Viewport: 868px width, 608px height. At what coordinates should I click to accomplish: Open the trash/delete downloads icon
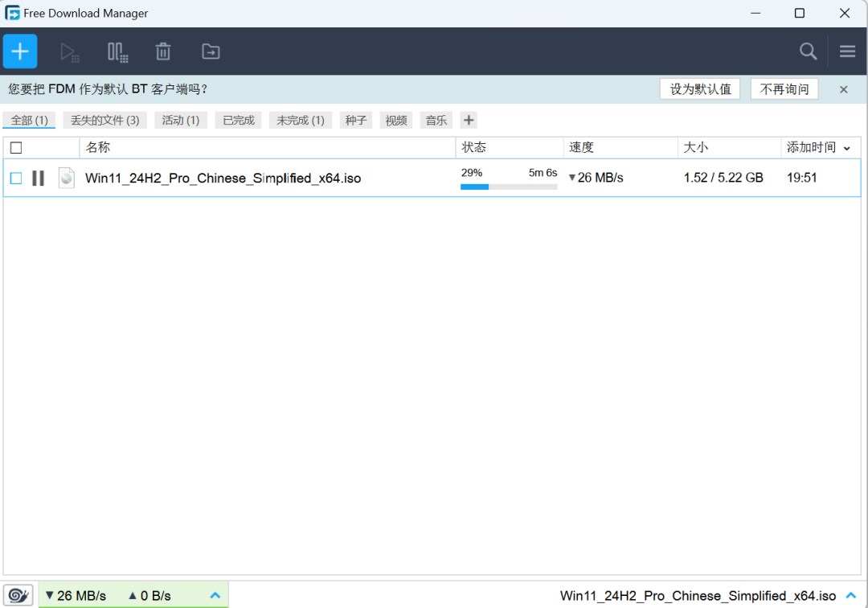tap(163, 51)
